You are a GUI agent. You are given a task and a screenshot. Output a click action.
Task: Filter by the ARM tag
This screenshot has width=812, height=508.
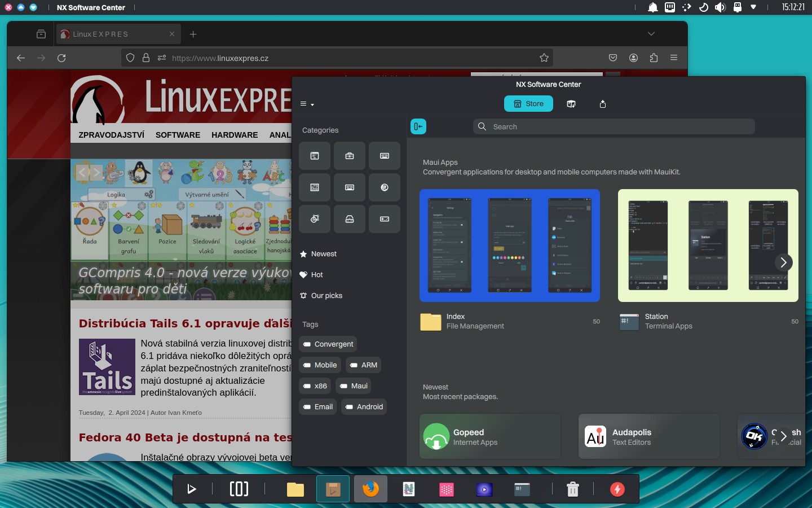(363, 365)
